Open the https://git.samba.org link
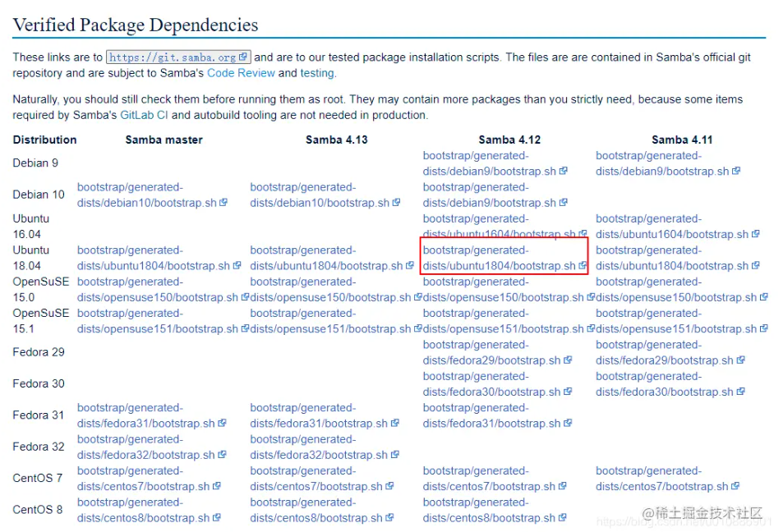The image size is (783, 532). [178, 57]
